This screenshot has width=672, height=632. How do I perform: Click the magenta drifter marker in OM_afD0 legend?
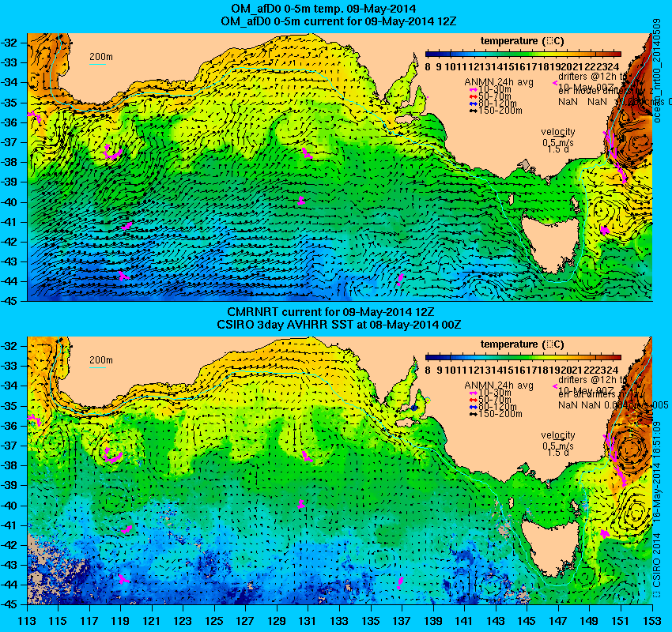click(x=555, y=83)
